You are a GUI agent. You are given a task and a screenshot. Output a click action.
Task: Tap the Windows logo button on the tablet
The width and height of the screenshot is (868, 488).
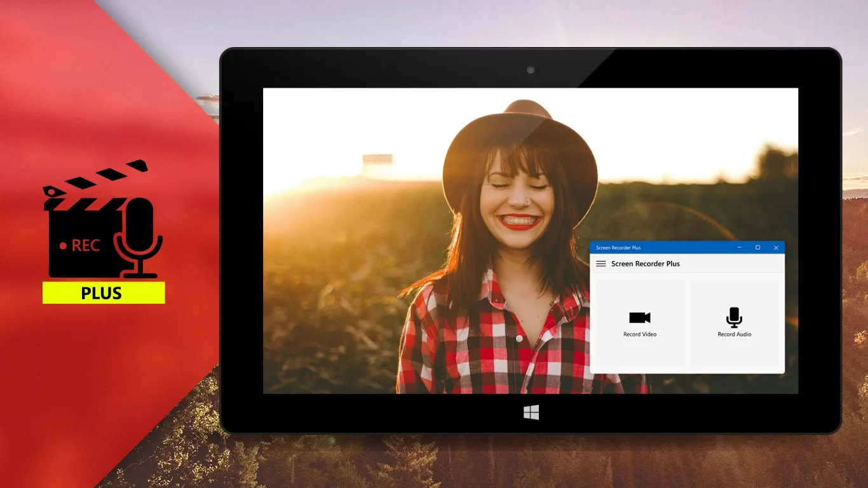point(531,412)
